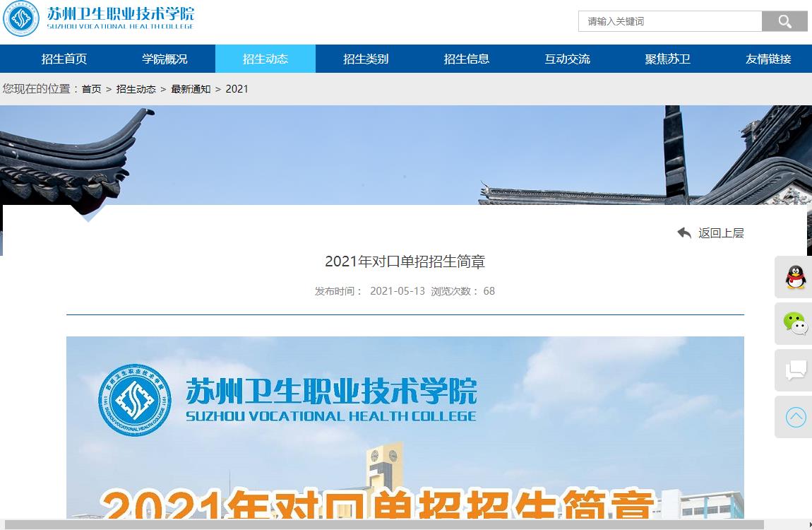This screenshot has width=812, height=530.
Task: Open the QQ penguin contact icon
Action: pos(796,277)
